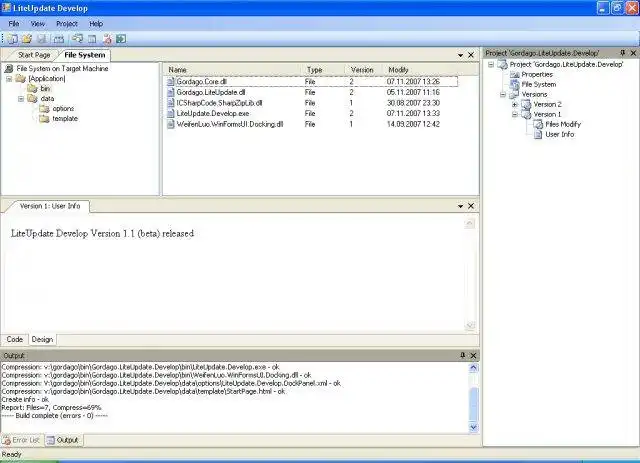
Task: Click the grayed-out Save toolbar icon
Action: pyautogui.click(x=42, y=39)
